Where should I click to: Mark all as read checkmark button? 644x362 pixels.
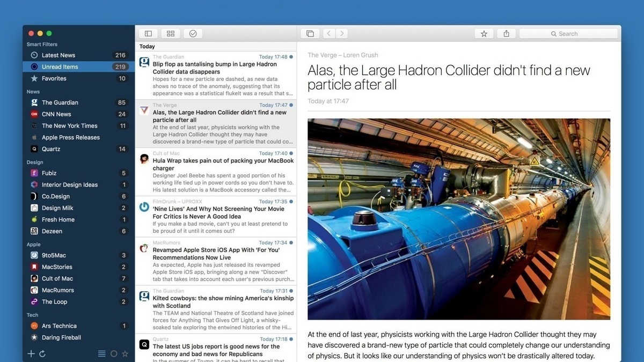193,34
